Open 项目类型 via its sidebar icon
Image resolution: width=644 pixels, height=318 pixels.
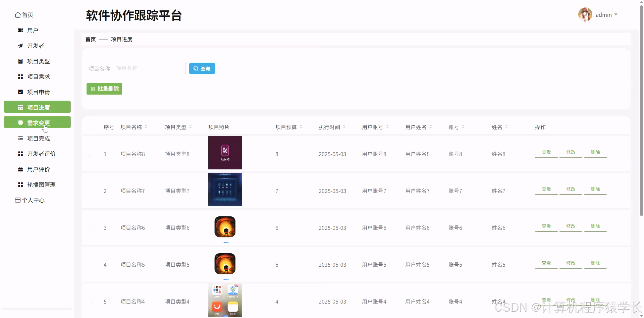[x=20, y=61]
